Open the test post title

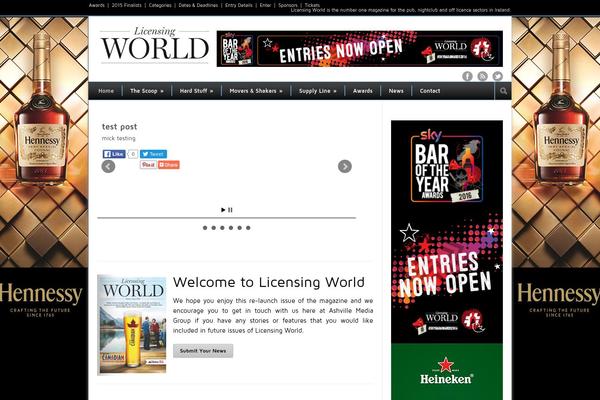point(119,127)
